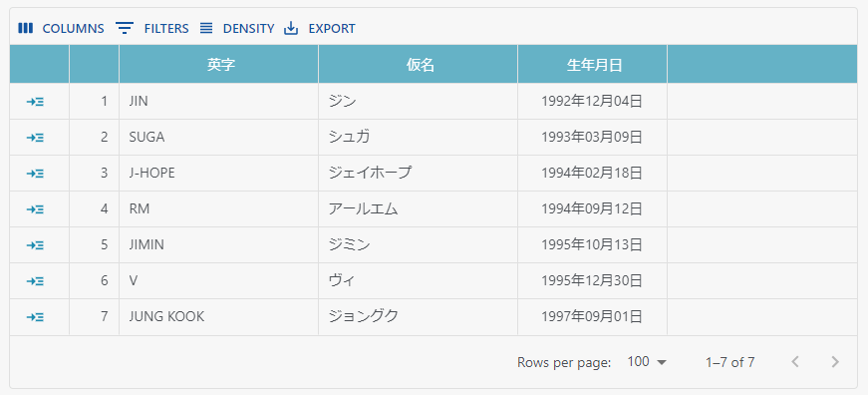Open the EXPORT menu

click(320, 28)
